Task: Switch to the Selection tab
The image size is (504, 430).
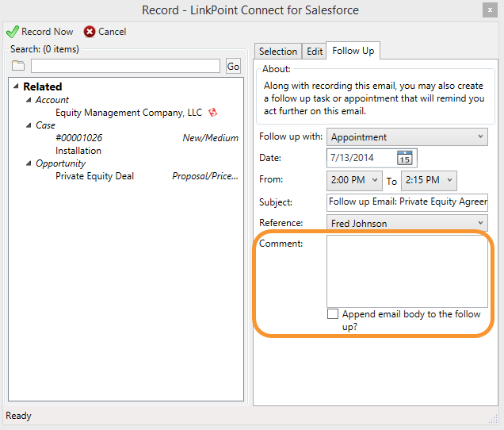Action: pyautogui.click(x=278, y=52)
